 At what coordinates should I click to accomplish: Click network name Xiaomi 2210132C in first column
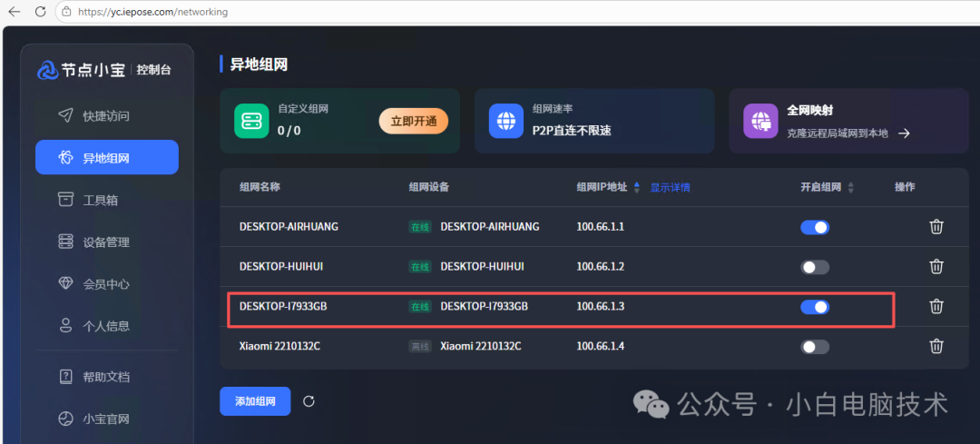(x=280, y=346)
